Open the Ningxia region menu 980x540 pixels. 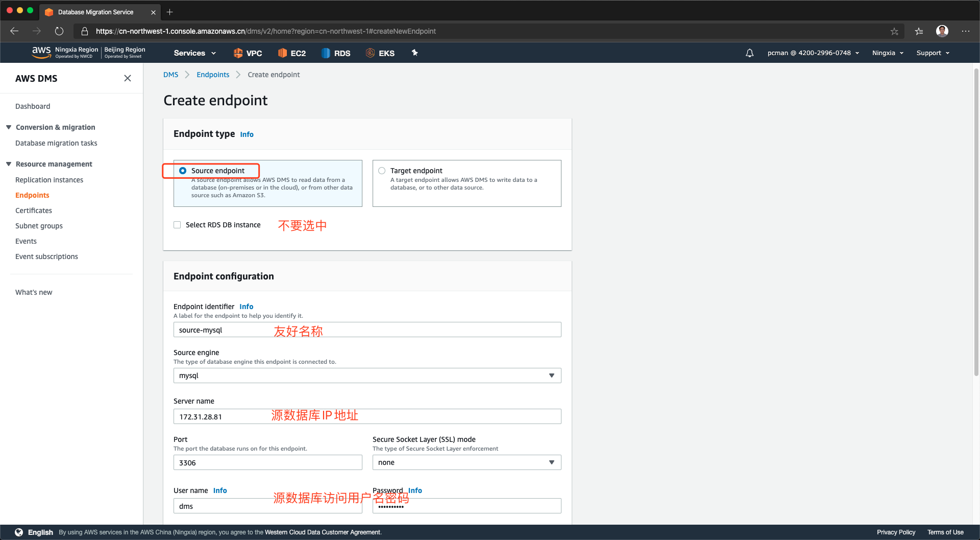[888, 53]
